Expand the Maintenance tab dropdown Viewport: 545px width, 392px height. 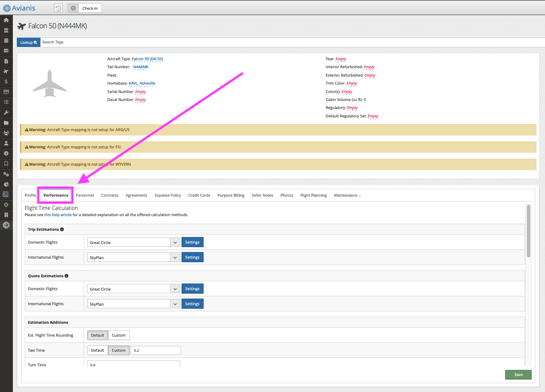click(347, 195)
